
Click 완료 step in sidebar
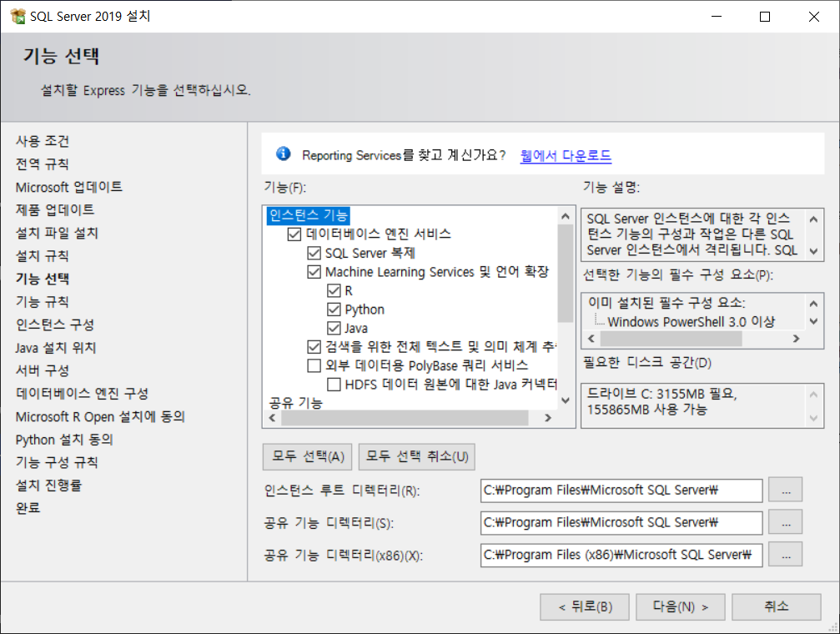click(28, 508)
